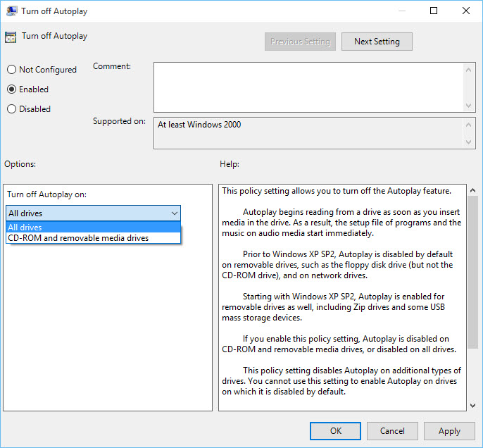
Task: Cancel the policy dialog
Action: pyautogui.click(x=392, y=431)
